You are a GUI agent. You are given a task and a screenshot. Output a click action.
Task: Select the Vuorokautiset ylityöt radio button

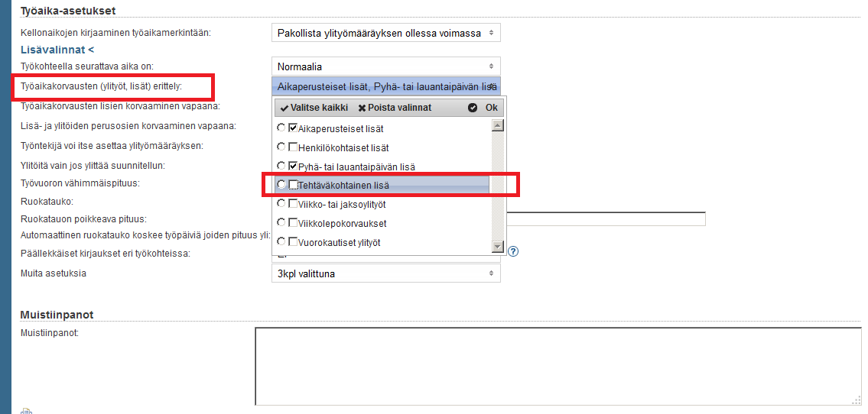[x=281, y=242]
